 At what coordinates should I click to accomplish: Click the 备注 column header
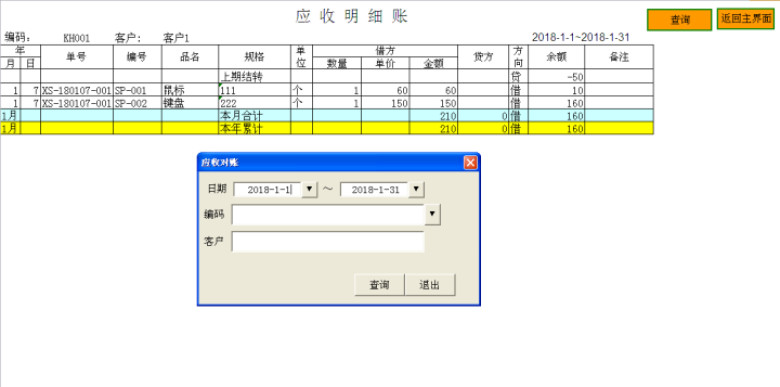[619, 57]
